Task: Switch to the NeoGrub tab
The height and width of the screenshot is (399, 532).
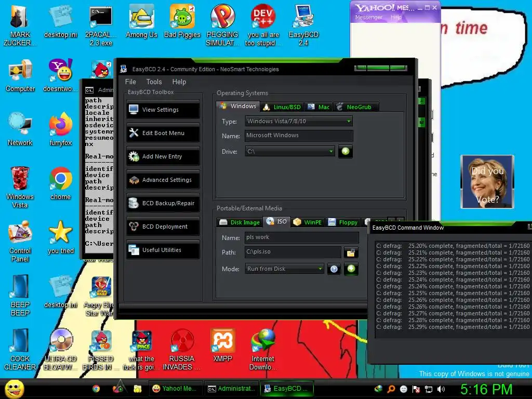Action: [355, 107]
